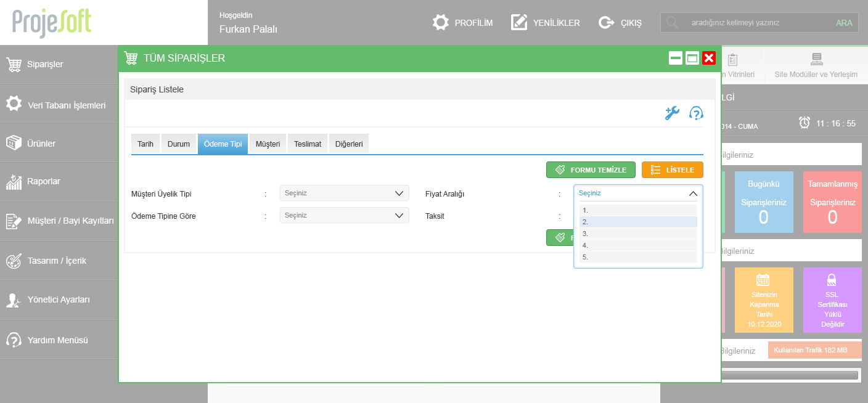
Task: Open Veri Tabanı İşlemleri gear icon
Action: pos(14,104)
